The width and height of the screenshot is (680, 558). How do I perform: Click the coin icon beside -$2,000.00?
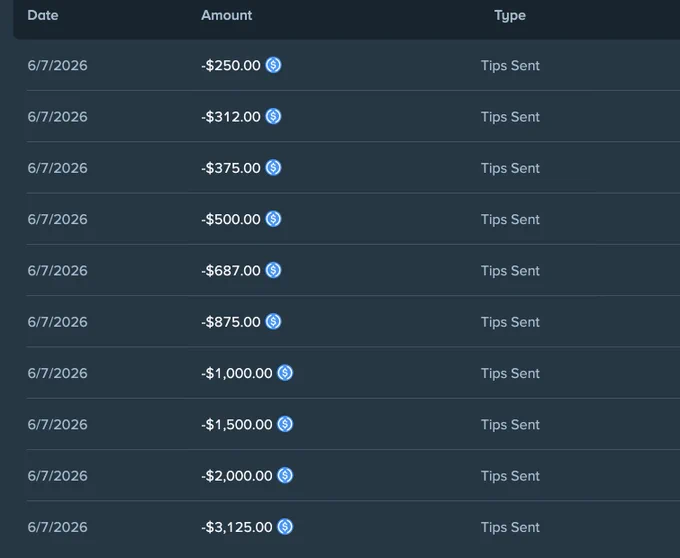point(285,475)
